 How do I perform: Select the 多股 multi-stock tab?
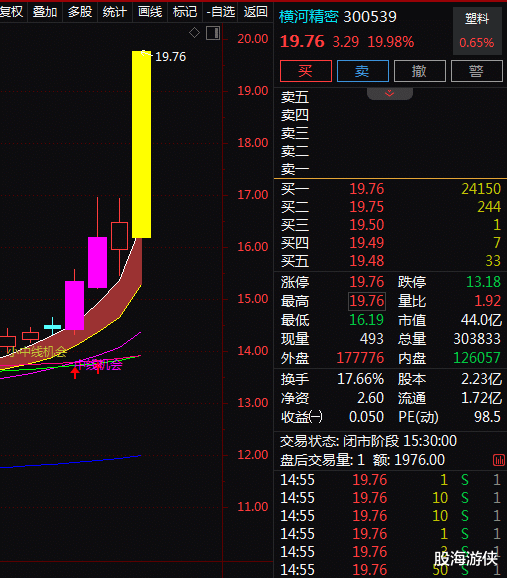coord(80,12)
